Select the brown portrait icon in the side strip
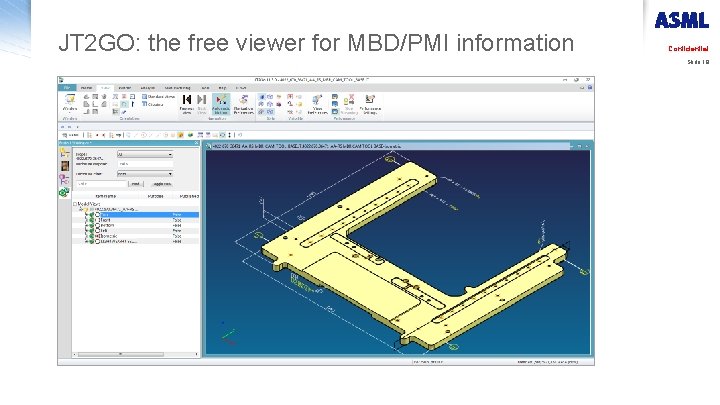Viewport: 720px width, 405px height. click(x=65, y=165)
